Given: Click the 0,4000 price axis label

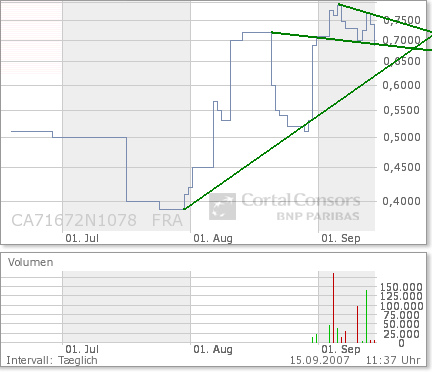Looking at the screenshot, I should [402, 201].
